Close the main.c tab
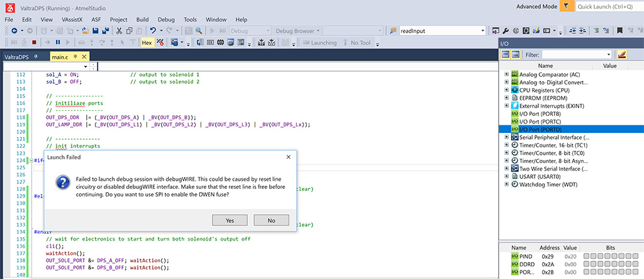Screen dimensions: 644x279 click(x=84, y=57)
